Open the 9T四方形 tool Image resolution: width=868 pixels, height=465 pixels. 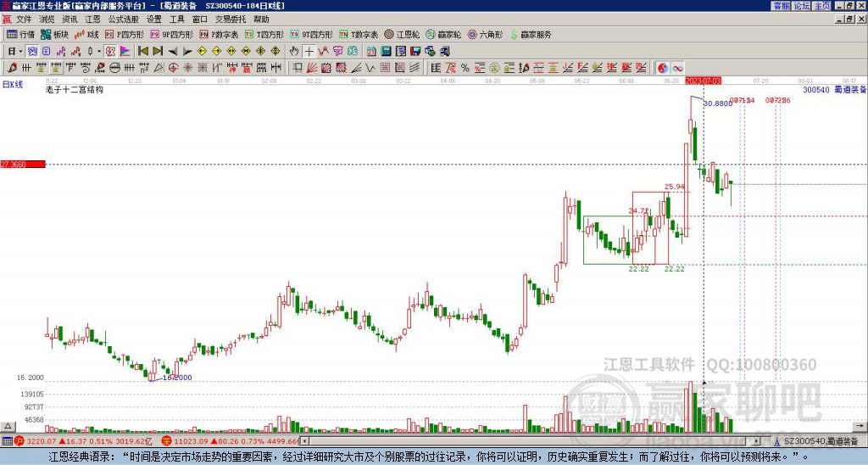[x=311, y=34]
